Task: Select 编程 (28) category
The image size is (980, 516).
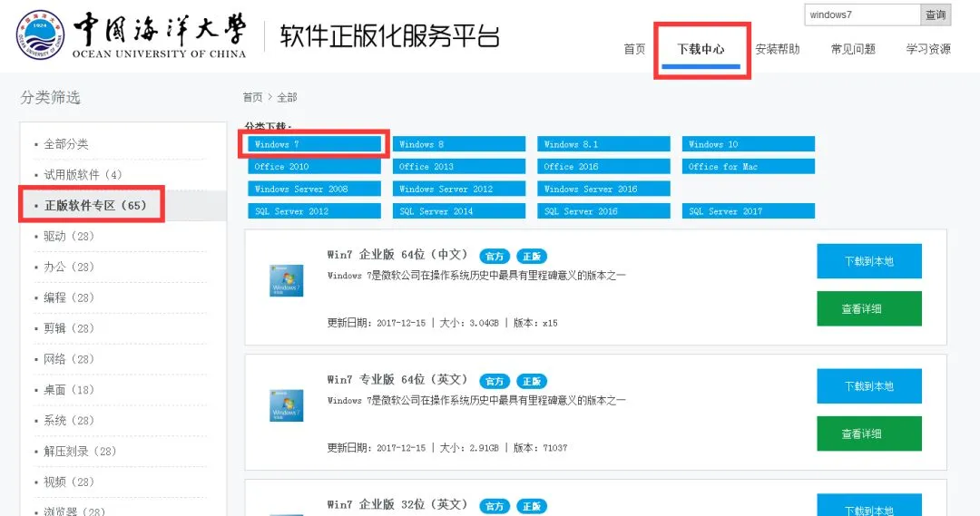Action: 69,297
